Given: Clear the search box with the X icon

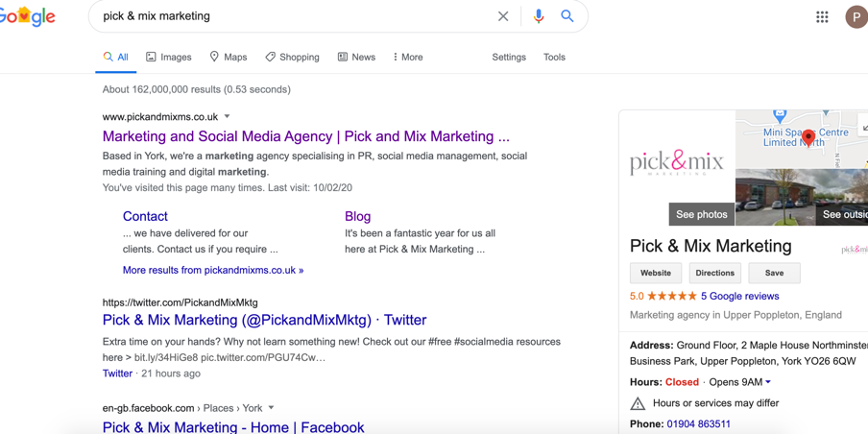Looking at the screenshot, I should [502, 16].
